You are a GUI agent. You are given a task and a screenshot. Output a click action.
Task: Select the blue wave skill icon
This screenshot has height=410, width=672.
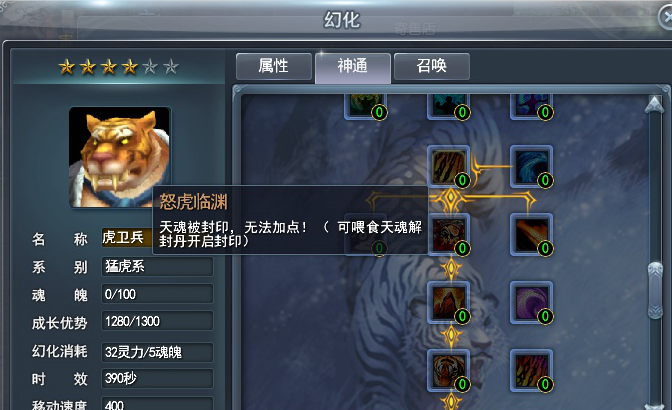click(531, 166)
